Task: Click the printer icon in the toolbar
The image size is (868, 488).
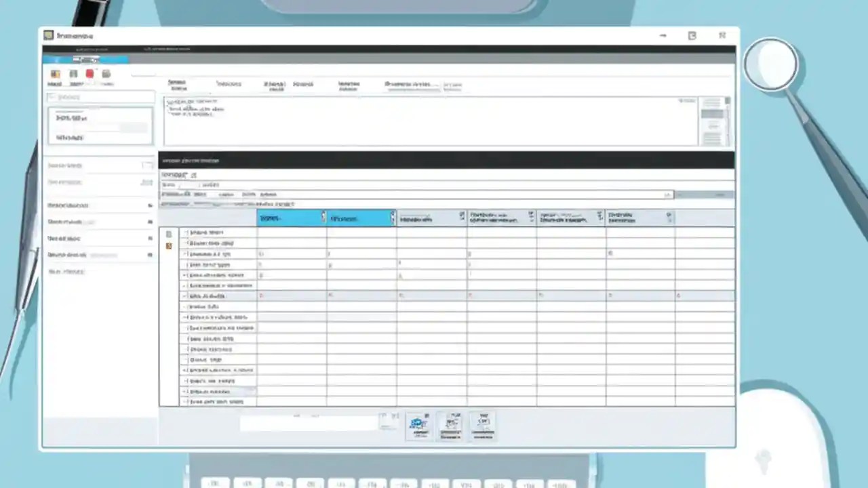Action: pos(106,73)
